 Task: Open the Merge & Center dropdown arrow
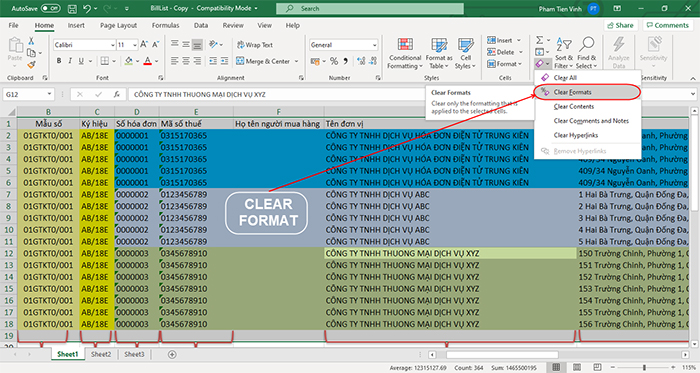(296, 61)
